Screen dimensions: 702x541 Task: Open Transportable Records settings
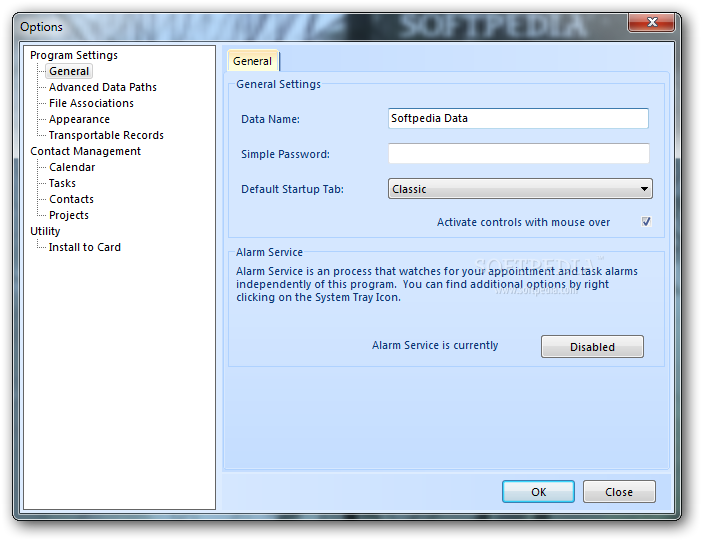pos(106,135)
